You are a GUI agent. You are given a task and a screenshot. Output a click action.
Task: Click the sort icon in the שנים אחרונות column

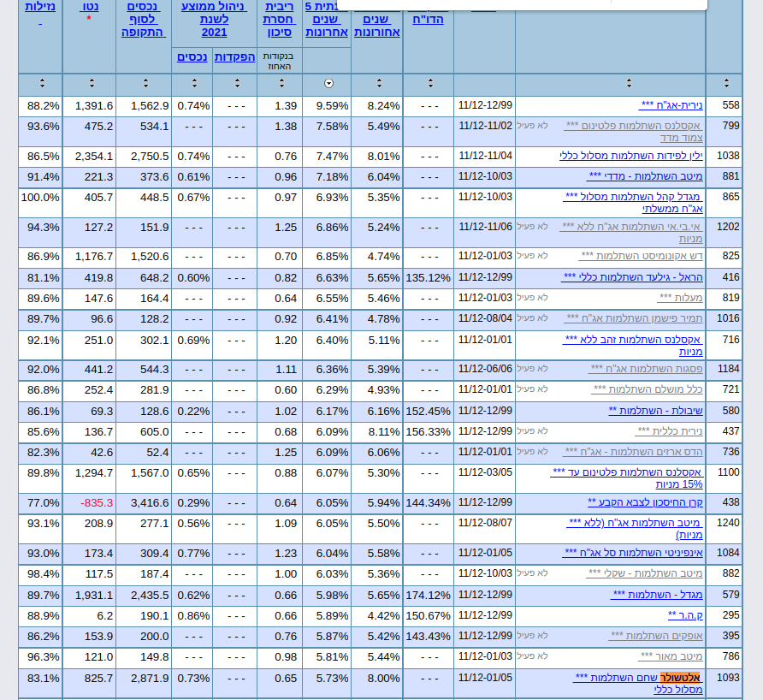pyautogui.click(x=378, y=85)
